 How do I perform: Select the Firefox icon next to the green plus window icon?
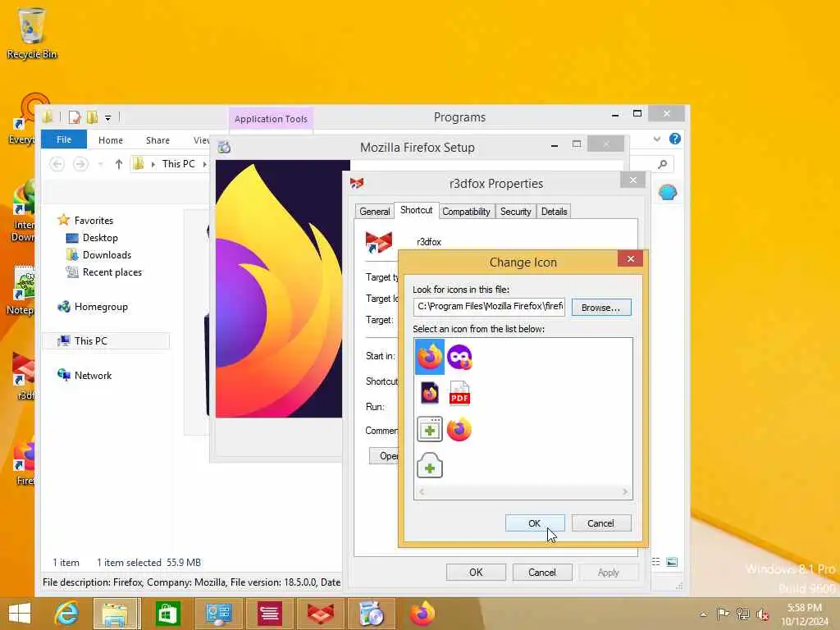click(x=459, y=430)
